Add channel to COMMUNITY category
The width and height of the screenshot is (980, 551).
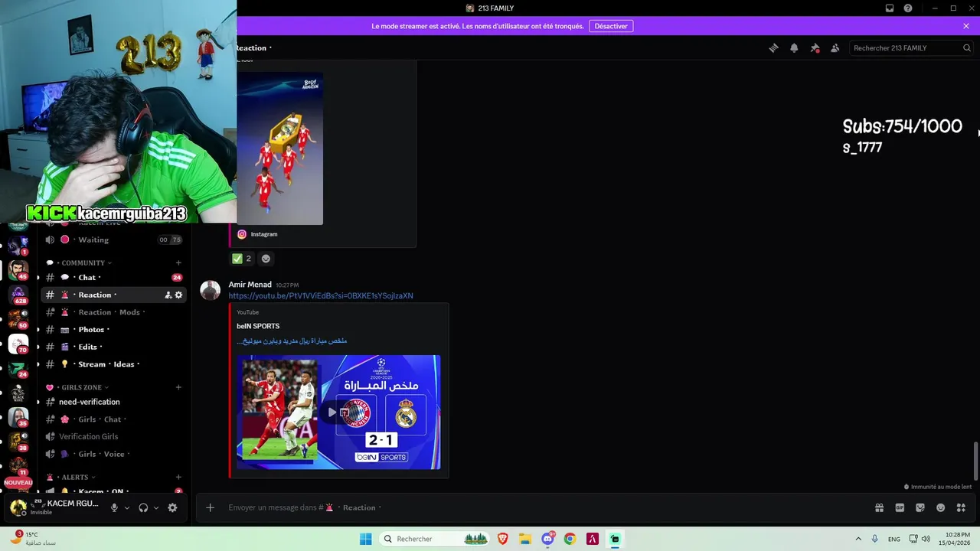pyautogui.click(x=178, y=262)
